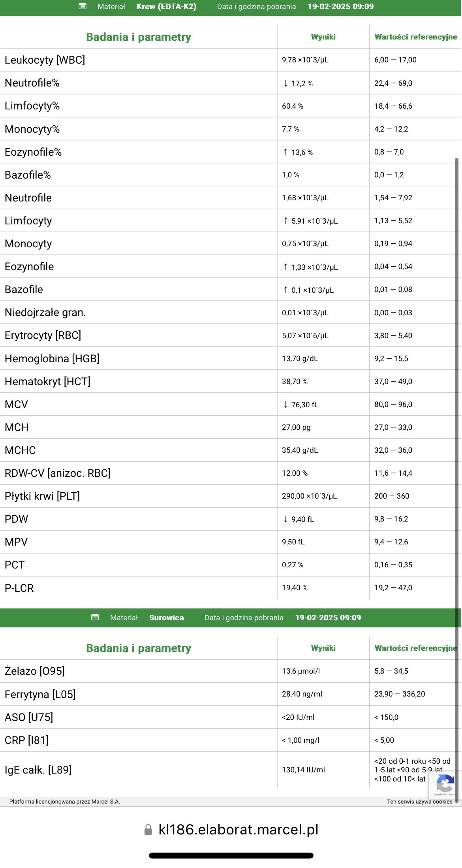Click the list icon beside Krew material header
The width and height of the screenshot is (462, 868).
[83, 6]
